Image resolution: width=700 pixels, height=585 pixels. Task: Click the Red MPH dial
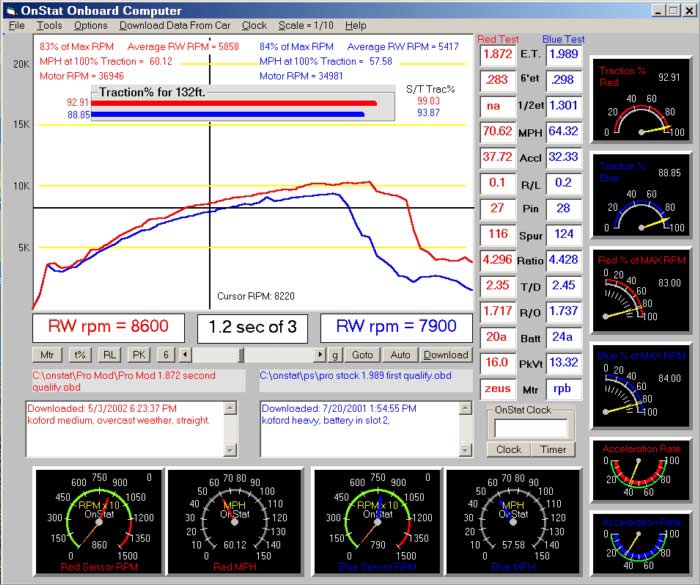coord(234,521)
